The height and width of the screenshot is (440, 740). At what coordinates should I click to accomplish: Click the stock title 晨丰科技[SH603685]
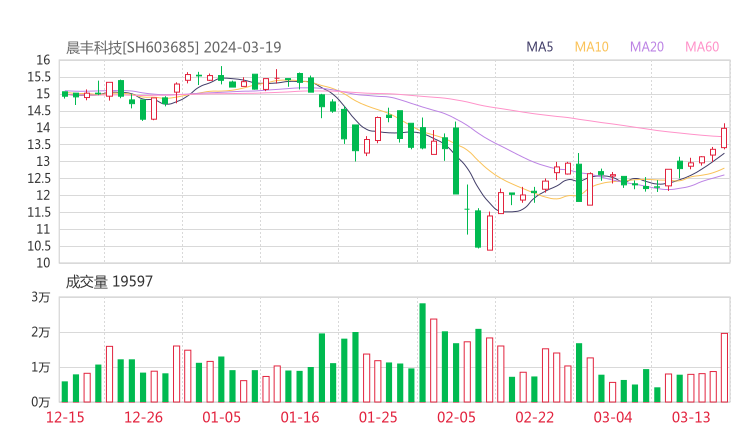[x=132, y=47]
